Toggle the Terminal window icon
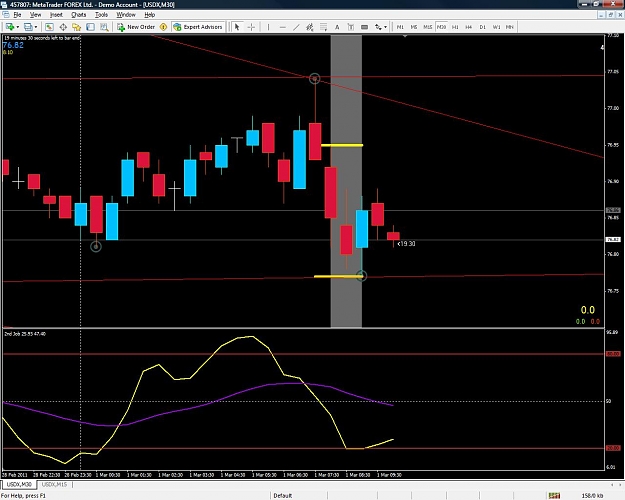Image resolution: width=625 pixels, height=500 pixels. (x=90, y=27)
